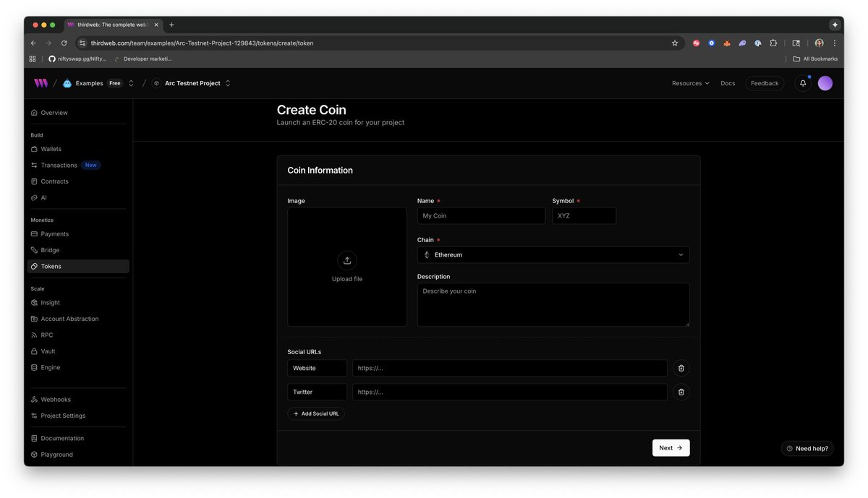The height and width of the screenshot is (498, 868).
Task: Open the user avatar menu
Action: 825,83
